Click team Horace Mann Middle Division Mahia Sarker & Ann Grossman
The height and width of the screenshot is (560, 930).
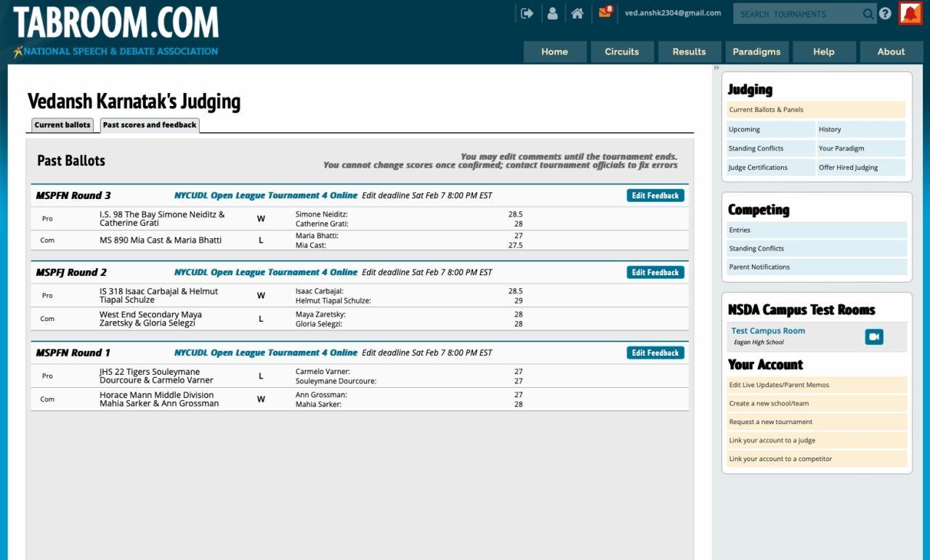point(159,399)
